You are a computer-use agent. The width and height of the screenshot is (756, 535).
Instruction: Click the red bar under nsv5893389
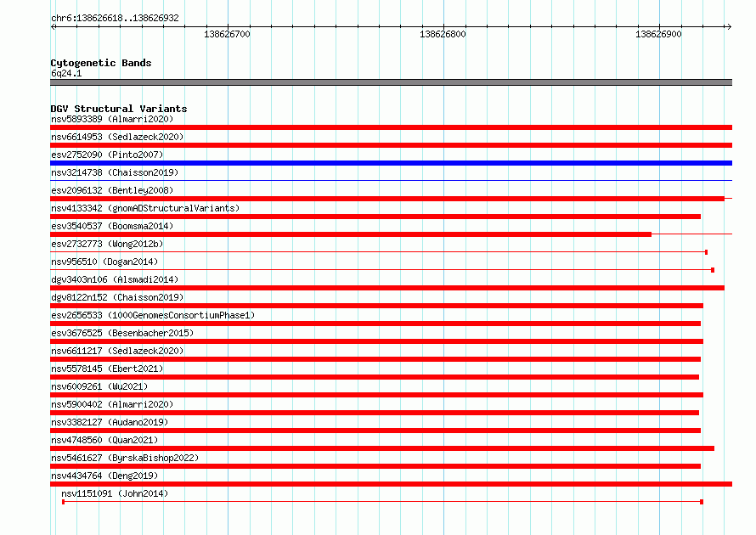391,127
